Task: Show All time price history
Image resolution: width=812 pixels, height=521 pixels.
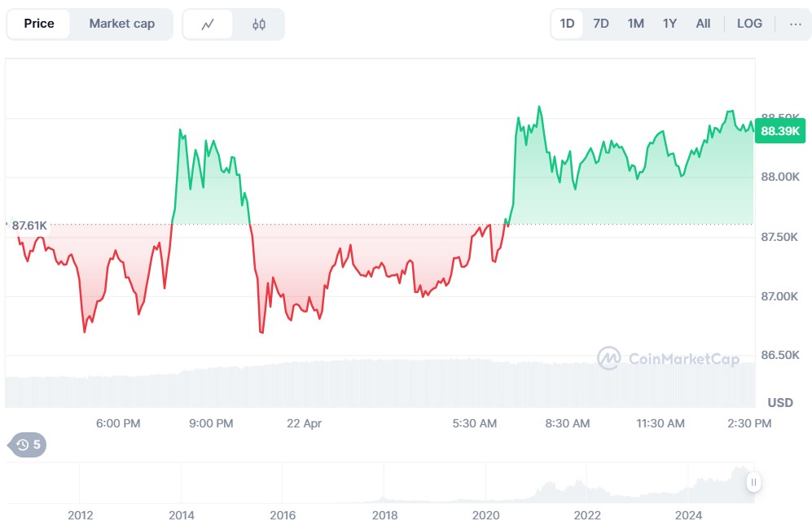Action: tap(703, 24)
